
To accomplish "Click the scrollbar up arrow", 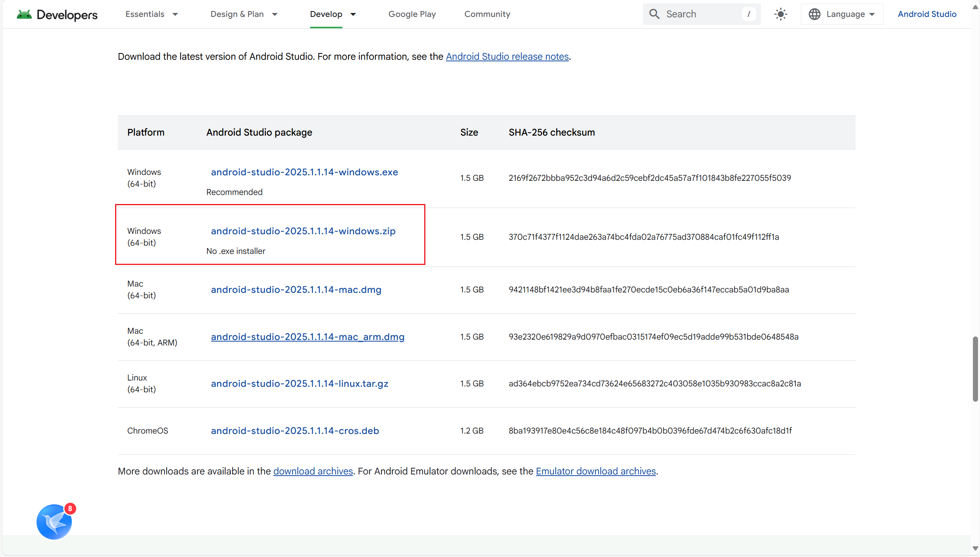I will 975,7.
